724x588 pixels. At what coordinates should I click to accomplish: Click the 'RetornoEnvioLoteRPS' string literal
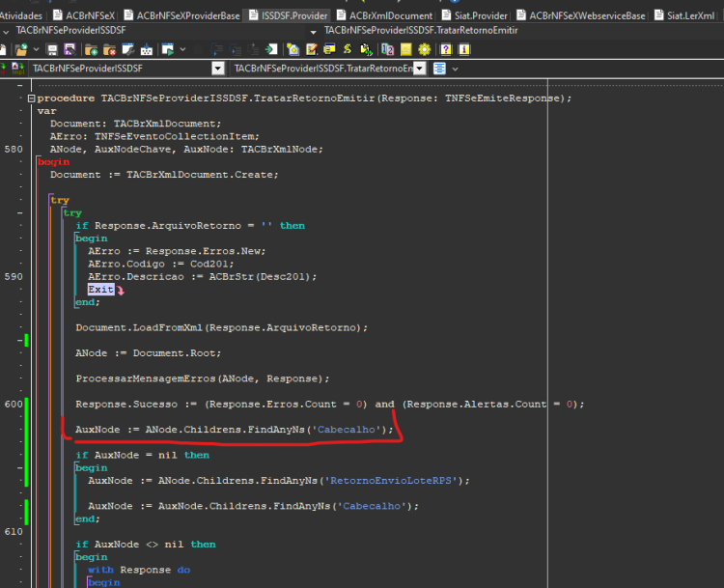391,481
